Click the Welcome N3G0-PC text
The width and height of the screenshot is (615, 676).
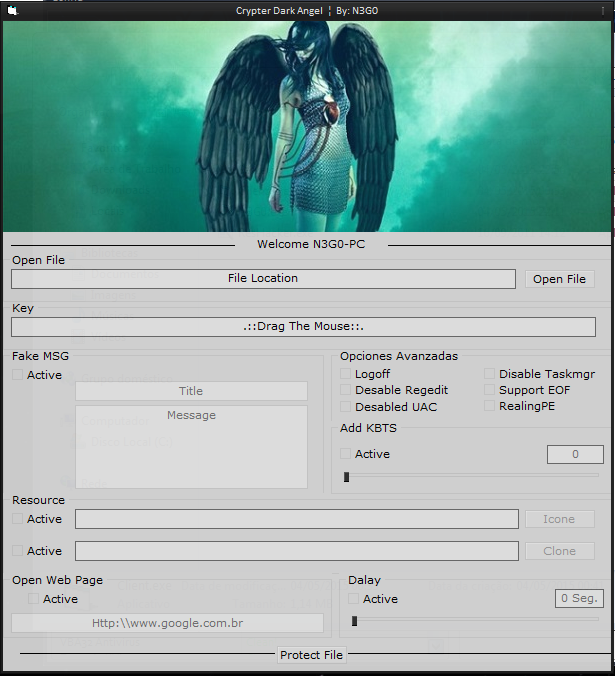tap(311, 244)
